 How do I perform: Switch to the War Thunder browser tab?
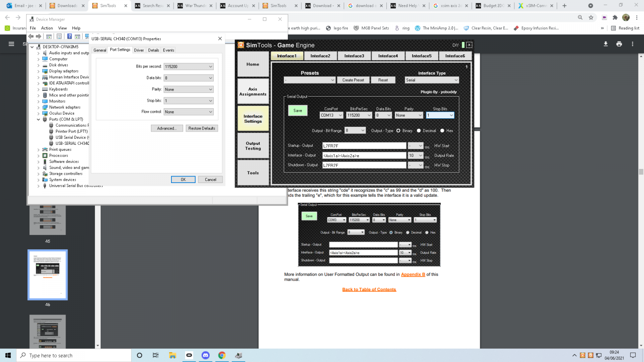click(195, 6)
